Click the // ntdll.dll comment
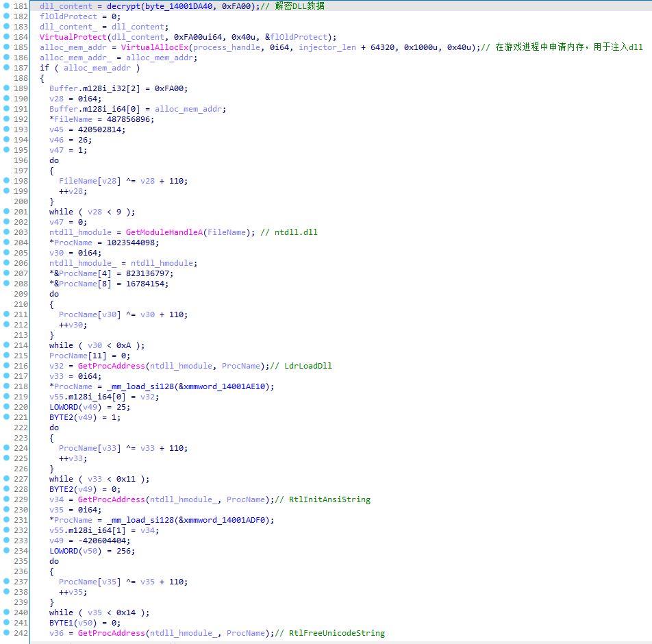652x644 pixels. pos(289,232)
